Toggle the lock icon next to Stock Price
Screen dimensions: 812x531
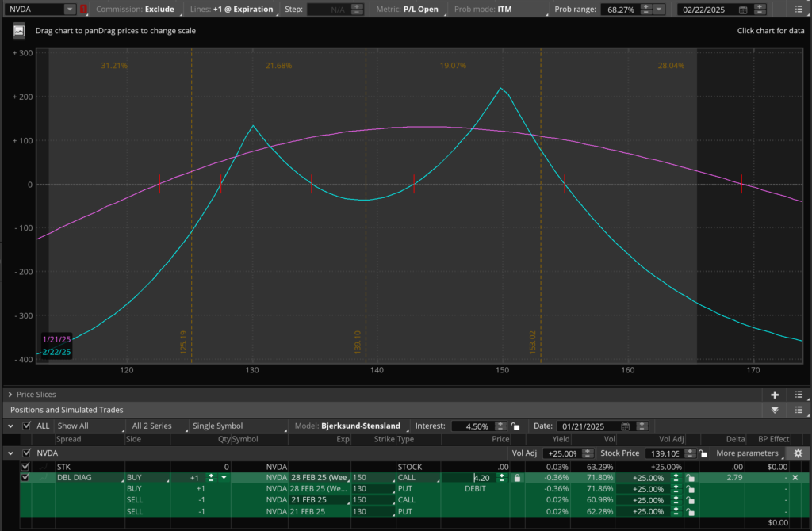[x=703, y=453]
